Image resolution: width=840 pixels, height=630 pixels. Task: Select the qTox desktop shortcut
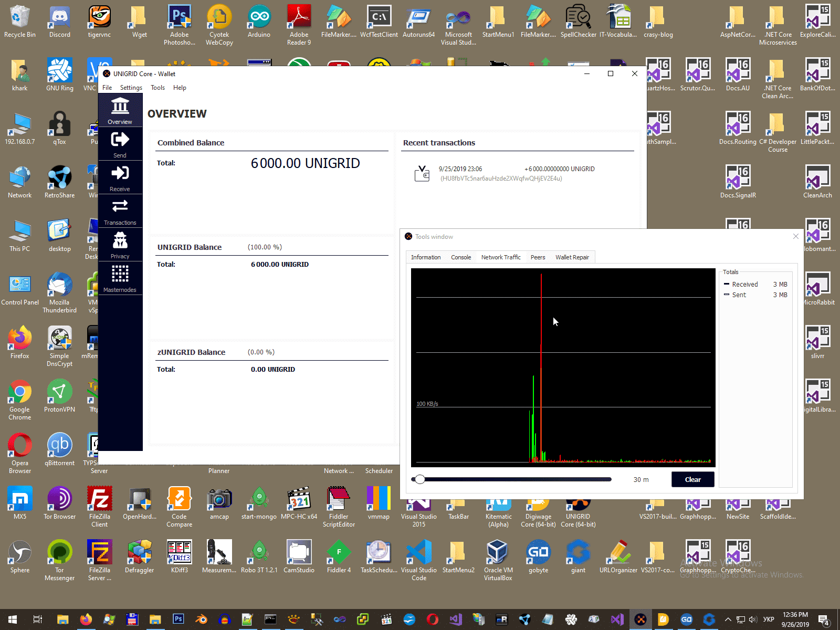point(60,129)
